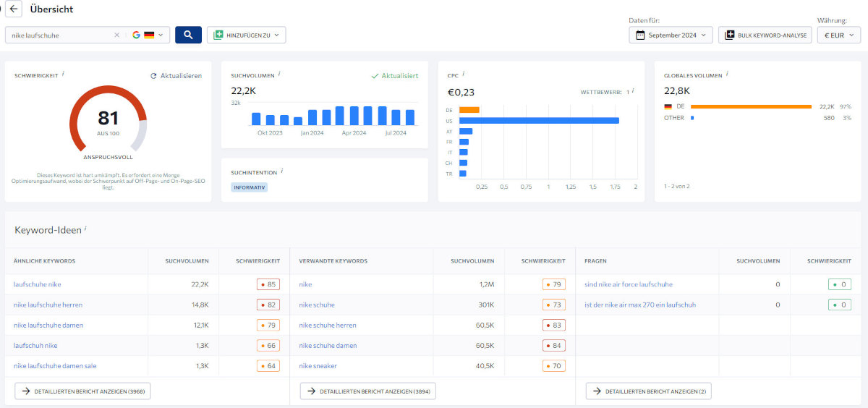Open question 'ist der nike air max 270 ein laufschuh'
This screenshot has width=868, height=408.
(x=640, y=305)
